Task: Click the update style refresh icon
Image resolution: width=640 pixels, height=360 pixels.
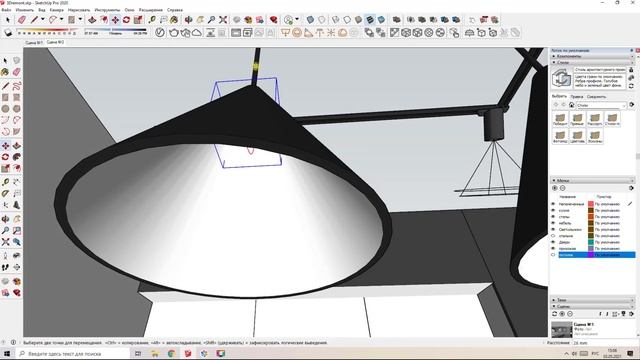Action: [x=631, y=86]
